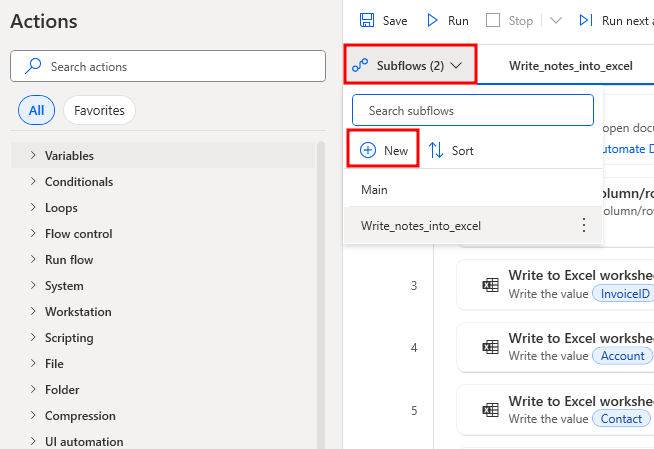654x449 pixels.
Task: Click the Save button label
Action: point(395,20)
